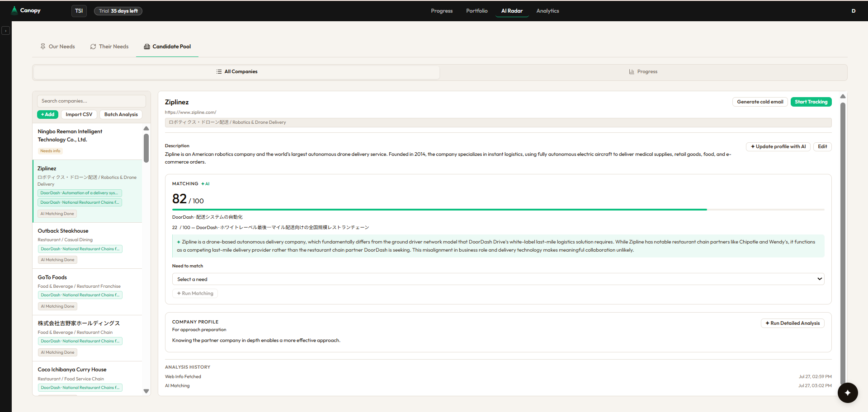Click the Canopy logo icon
This screenshot has width=868, height=412.
(14, 10)
